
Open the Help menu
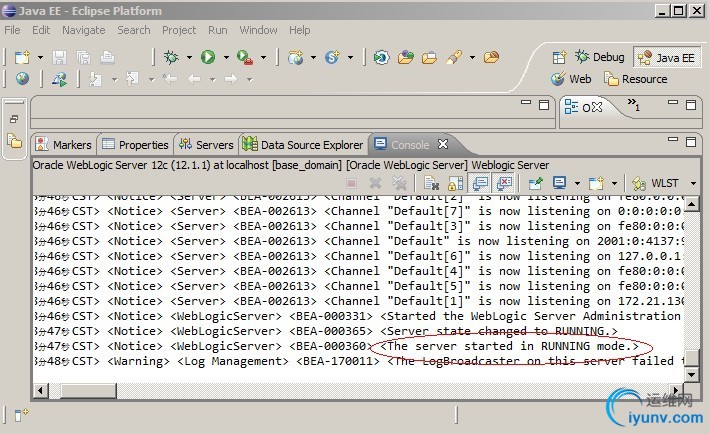pyautogui.click(x=300, y=30)
